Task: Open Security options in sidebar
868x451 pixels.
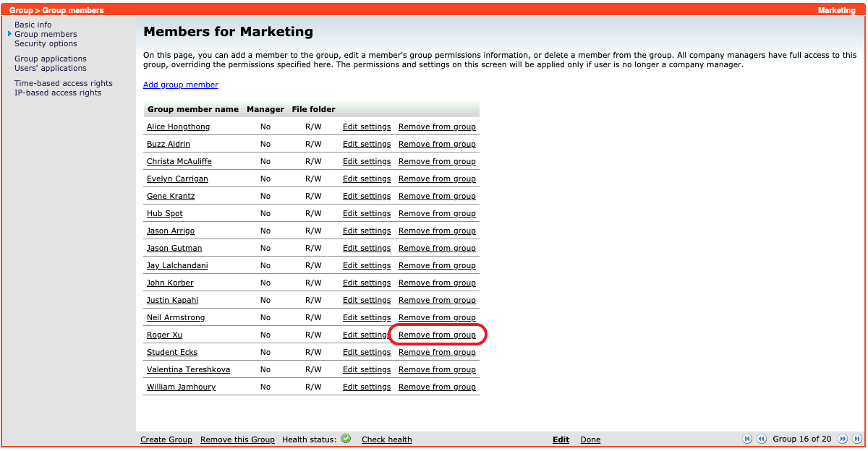Action: click(x=46, y=43)
